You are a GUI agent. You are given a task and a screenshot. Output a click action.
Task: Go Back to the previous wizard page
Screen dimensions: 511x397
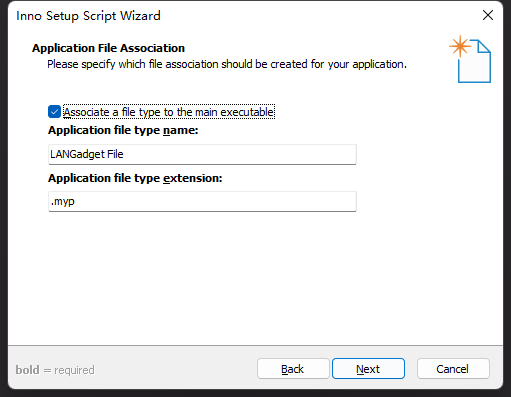click(x=293, y=369)
